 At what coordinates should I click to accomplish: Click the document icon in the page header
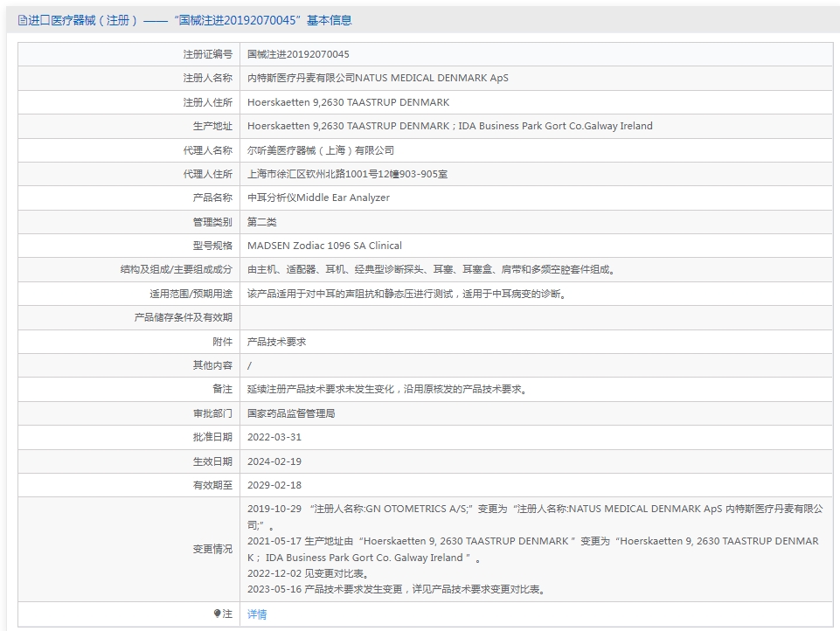point(22,20)
